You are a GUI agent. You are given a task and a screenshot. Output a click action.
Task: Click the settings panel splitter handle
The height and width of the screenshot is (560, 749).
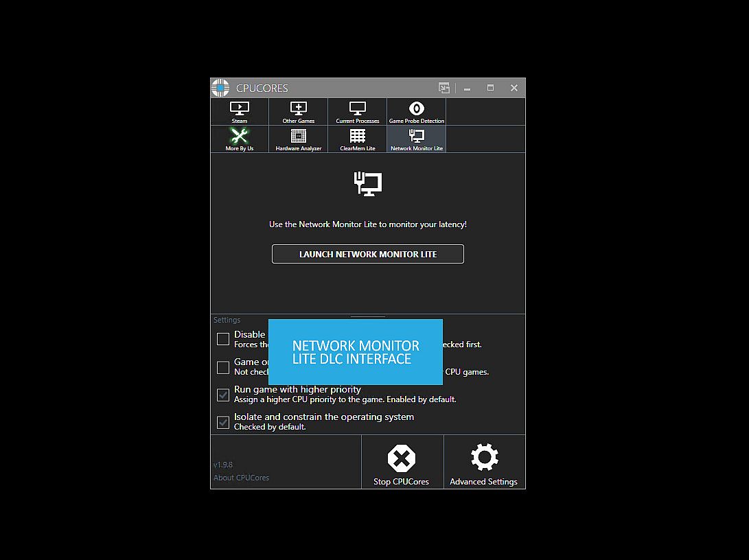(368, 316)
